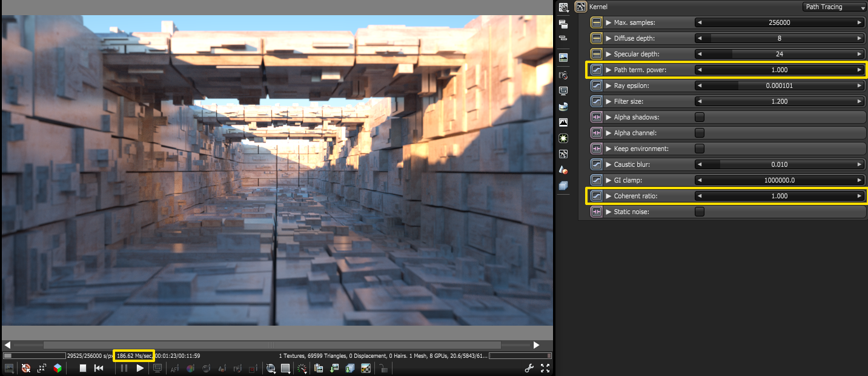Image resolution: width=868 pixels, height=376 pixels.
Task: Decrease Max. samples with left arrow
Action: (700, 22)
